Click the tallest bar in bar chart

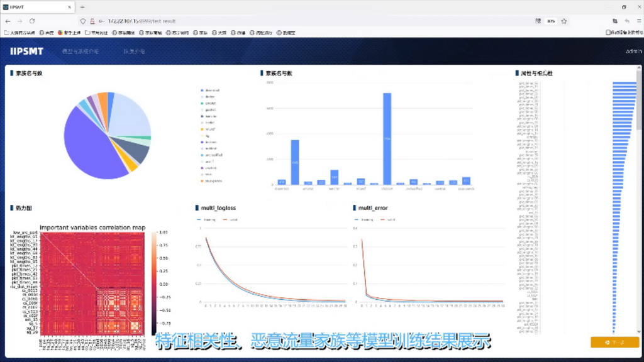pos(387,138)
